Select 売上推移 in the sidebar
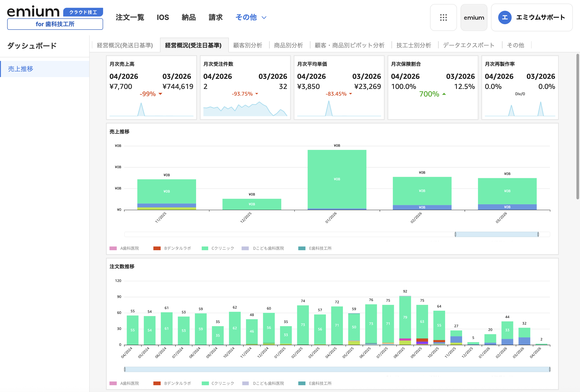The height and width of the screenshot is (392, 580). (x=20, y=69)
